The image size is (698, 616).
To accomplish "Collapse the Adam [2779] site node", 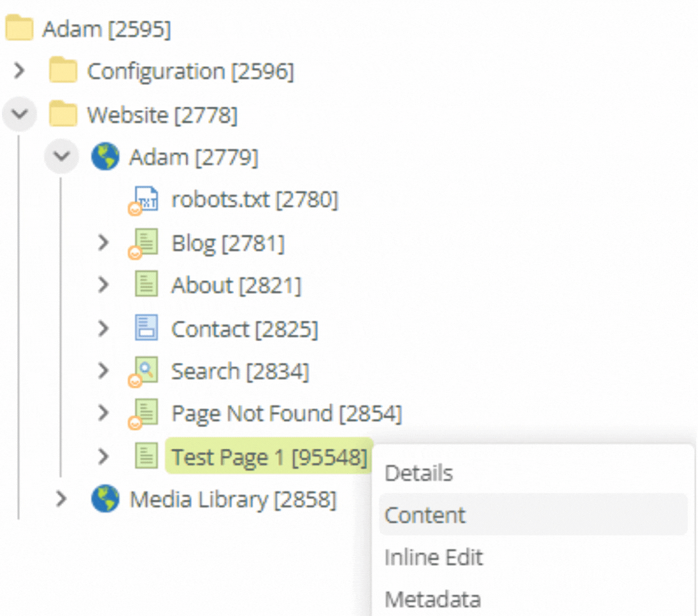I will click(62, 156).
